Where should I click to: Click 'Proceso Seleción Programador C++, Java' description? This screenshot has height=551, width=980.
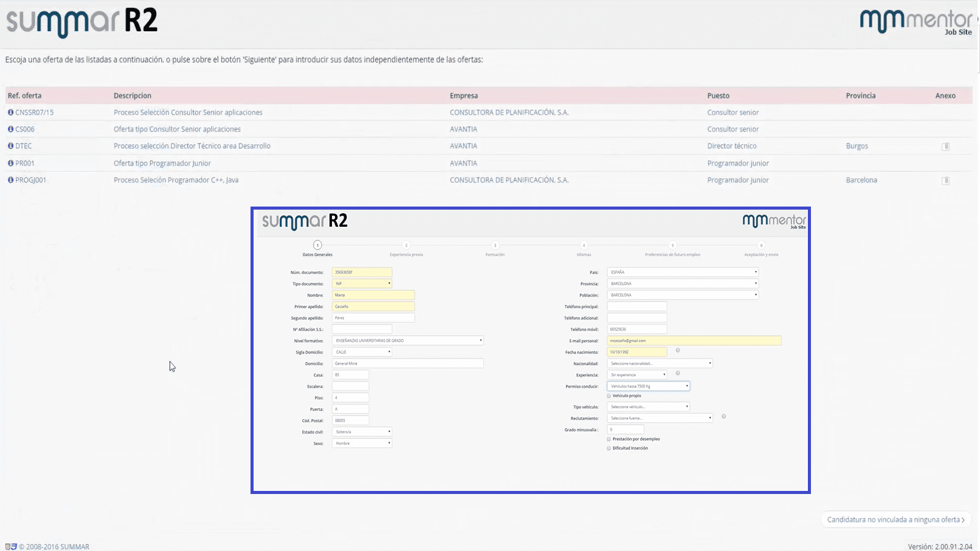coord(176,180)
